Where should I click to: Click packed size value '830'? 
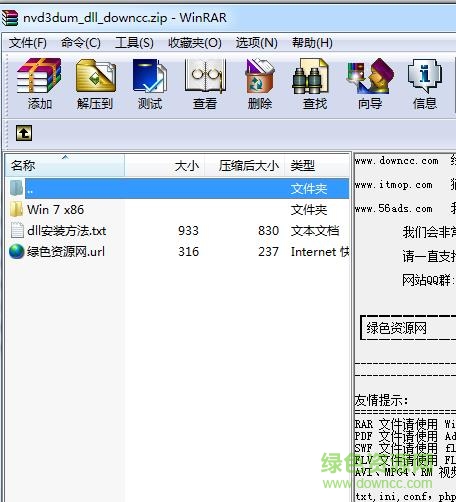[268, 231]
